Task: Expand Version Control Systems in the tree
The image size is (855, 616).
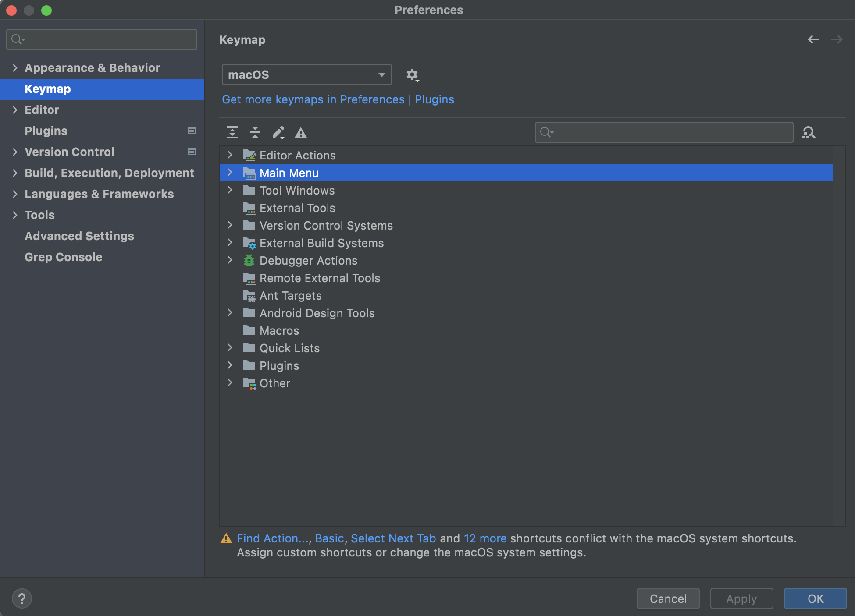Action: click(x=230, y=225)
